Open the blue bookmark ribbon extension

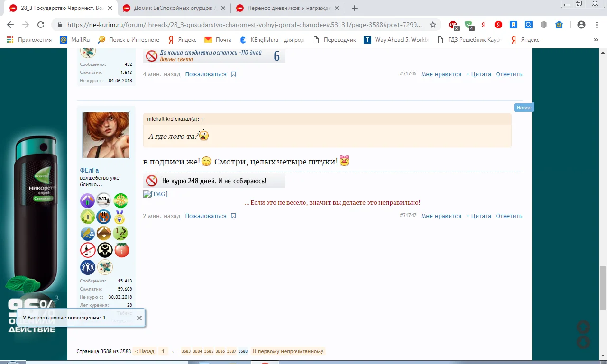[514, 25]
